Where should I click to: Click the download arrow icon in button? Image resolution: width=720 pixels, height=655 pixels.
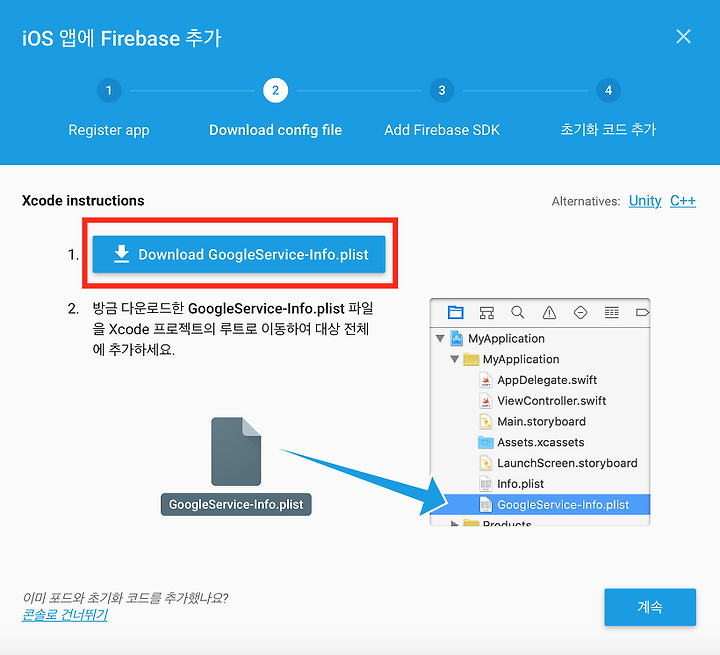[121, 254]
